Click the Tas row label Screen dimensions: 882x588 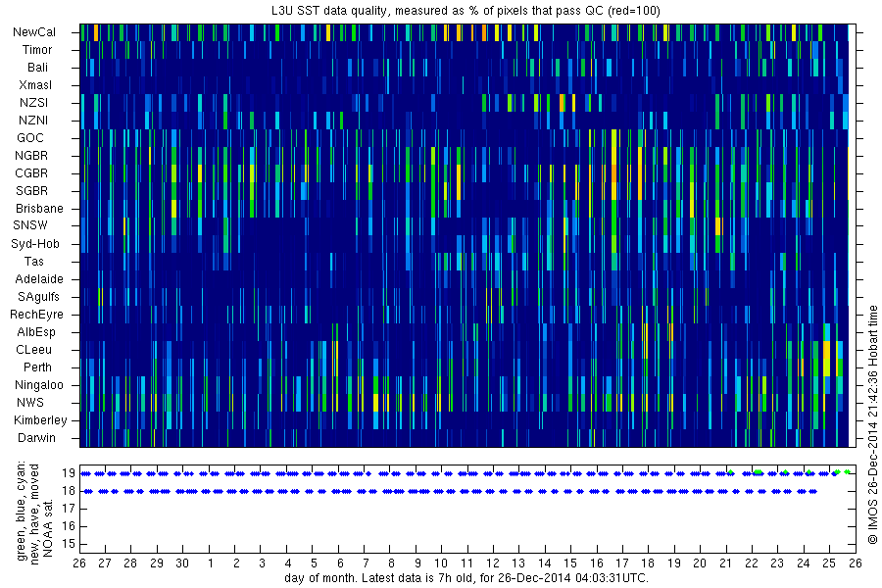[x=33, y=261]
